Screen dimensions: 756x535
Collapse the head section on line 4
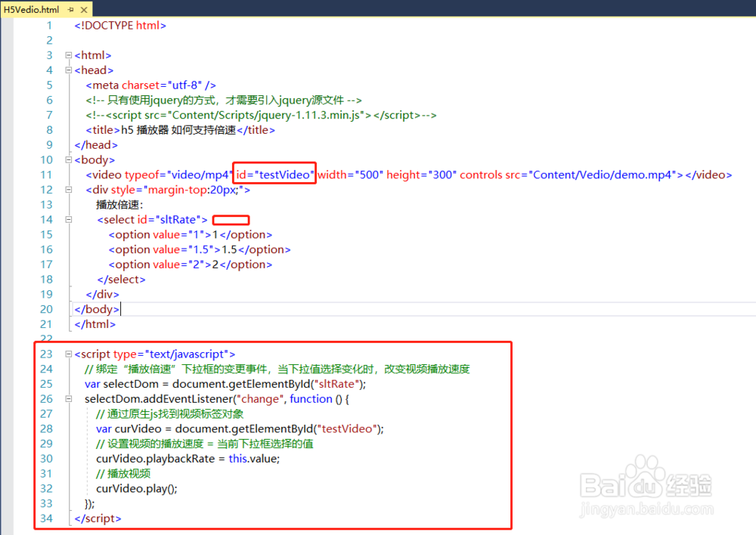point(69,70)
